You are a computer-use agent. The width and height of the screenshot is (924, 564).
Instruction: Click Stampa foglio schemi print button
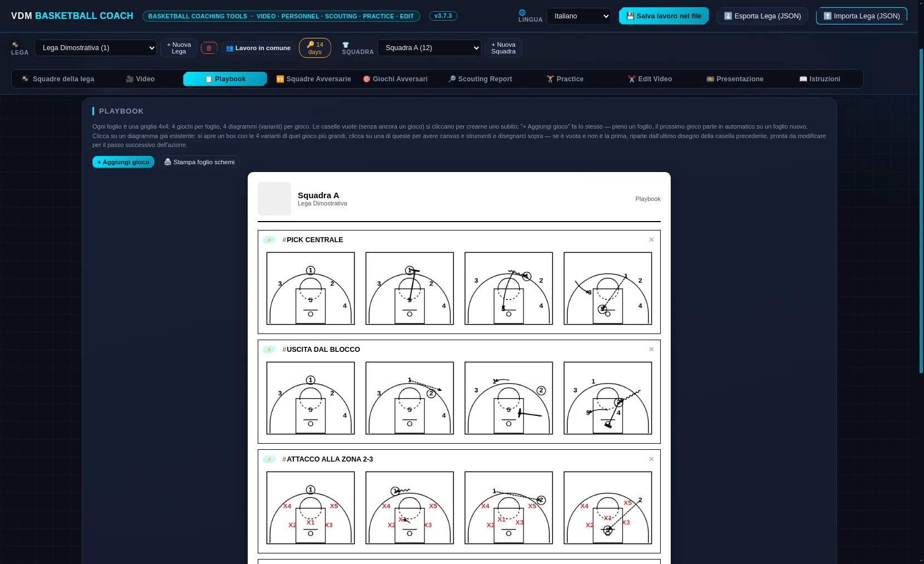point(199,162)
